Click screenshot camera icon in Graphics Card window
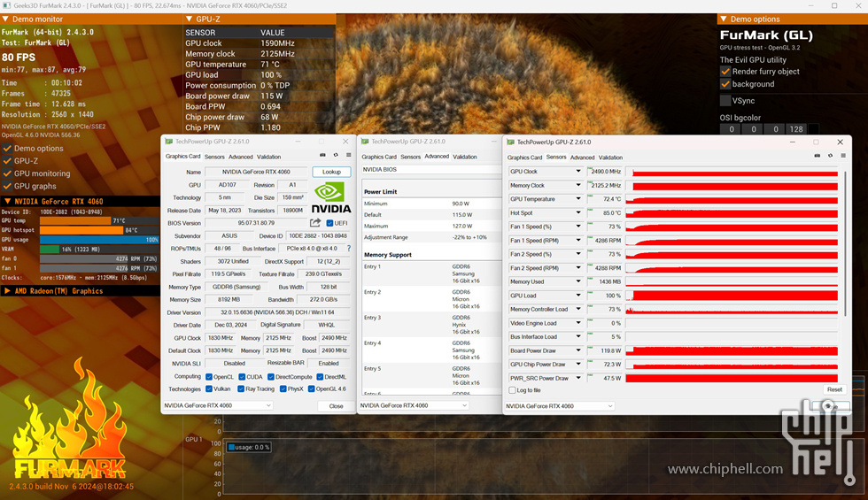868x500 pixels. tap(322, 156)
